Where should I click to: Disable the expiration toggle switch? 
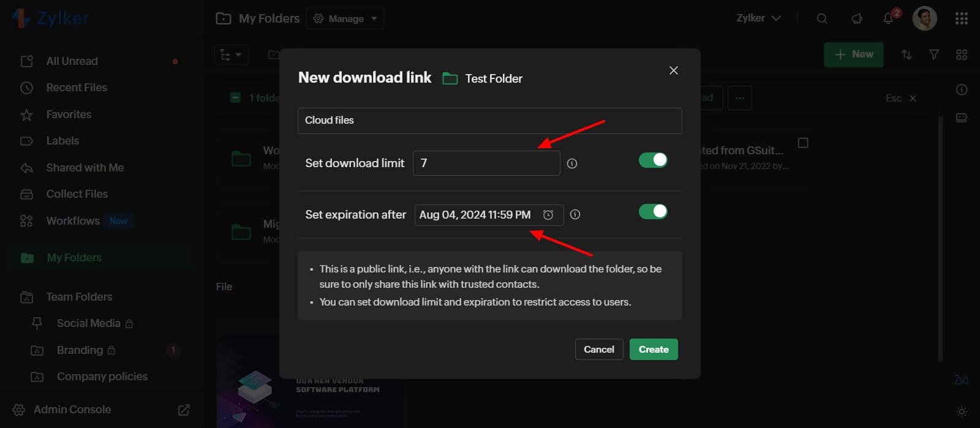click(653, 211)
